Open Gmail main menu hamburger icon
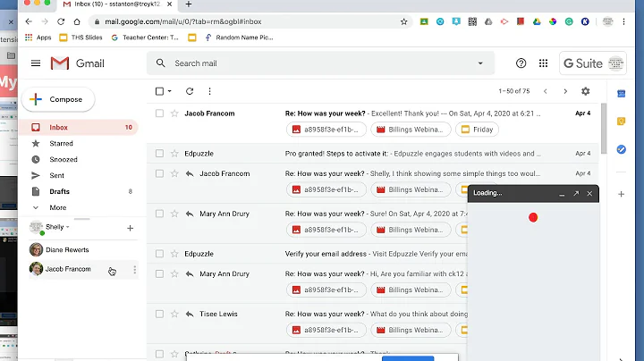 click(x=36, y=63)
